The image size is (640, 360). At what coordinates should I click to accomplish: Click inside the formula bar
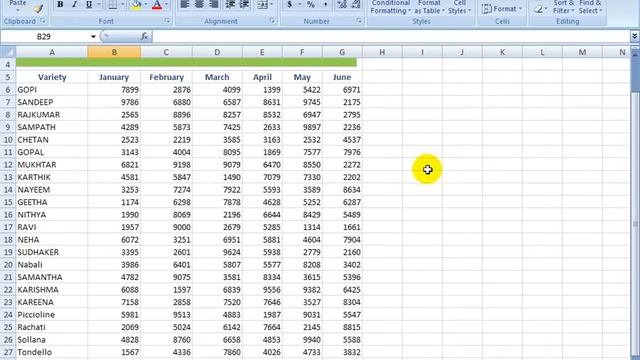391,37
